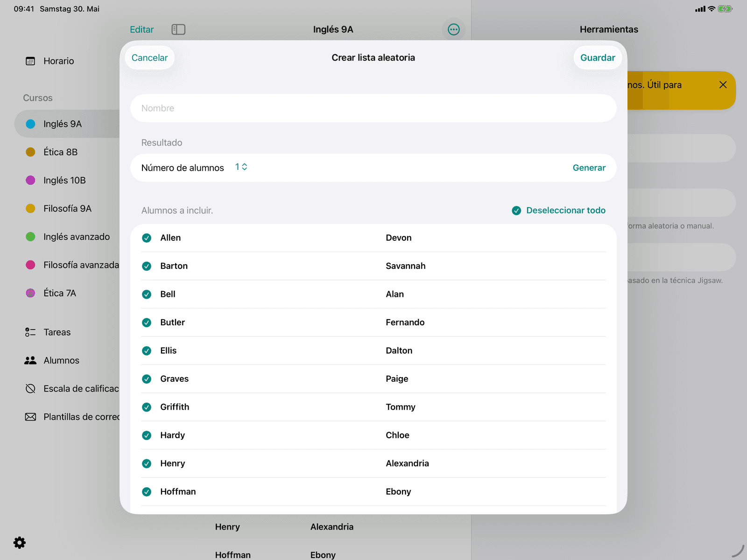747x560 pixels.
Task: Click first name Savannah in the list
Action: 405,266
